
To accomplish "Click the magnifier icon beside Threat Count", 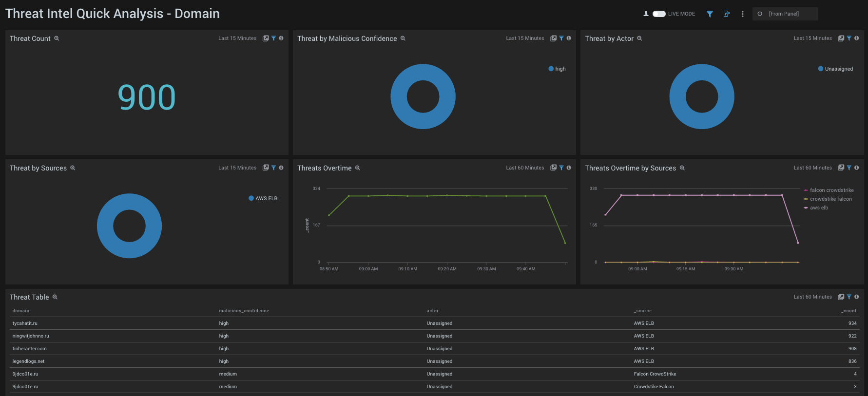I will [57, 38].
